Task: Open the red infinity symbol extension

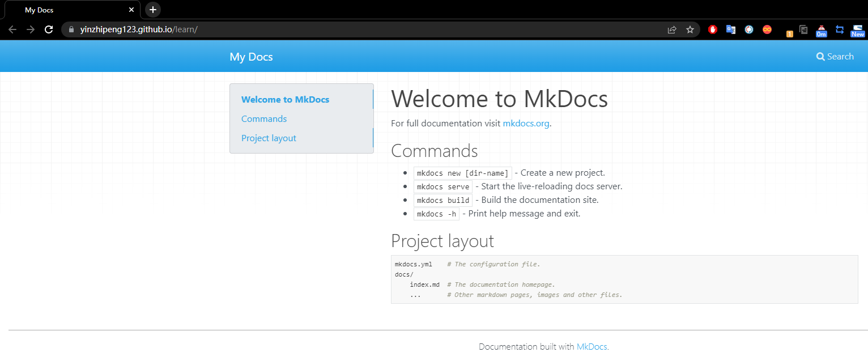Action: tap(767, 29)
